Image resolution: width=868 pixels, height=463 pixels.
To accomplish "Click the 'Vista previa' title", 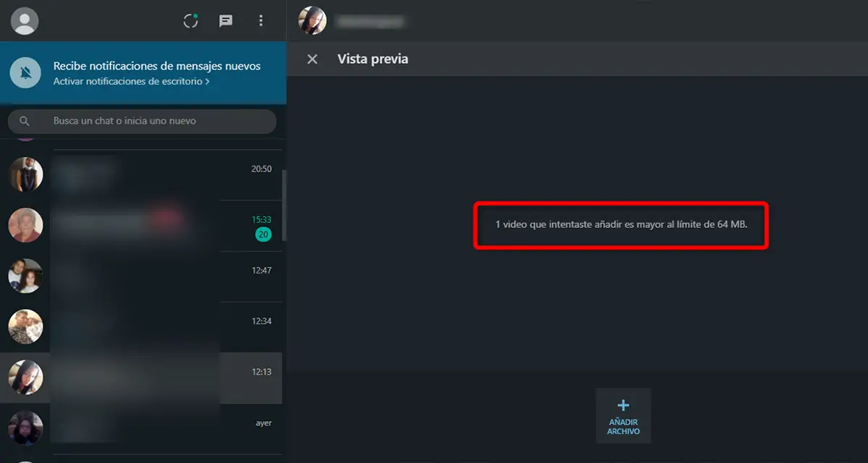I will 373,59.
